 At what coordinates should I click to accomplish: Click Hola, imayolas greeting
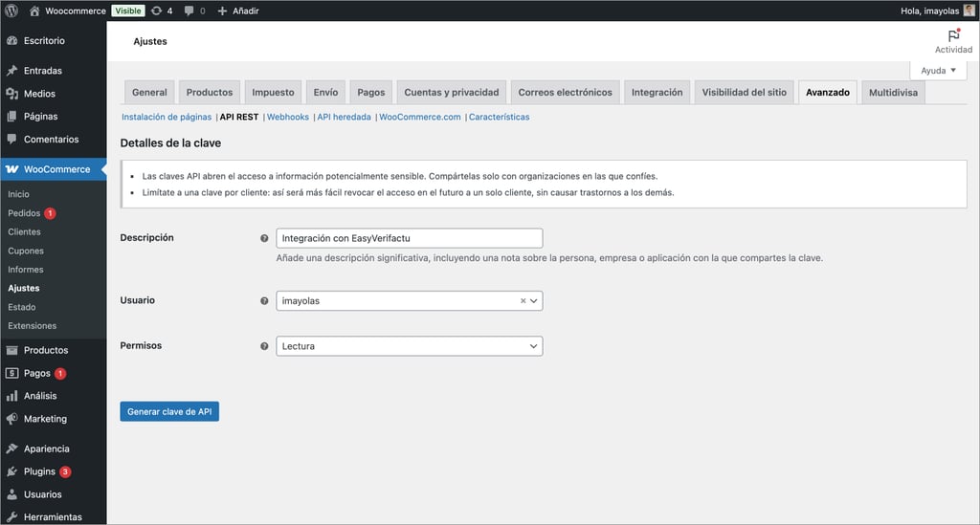(929, 11)
